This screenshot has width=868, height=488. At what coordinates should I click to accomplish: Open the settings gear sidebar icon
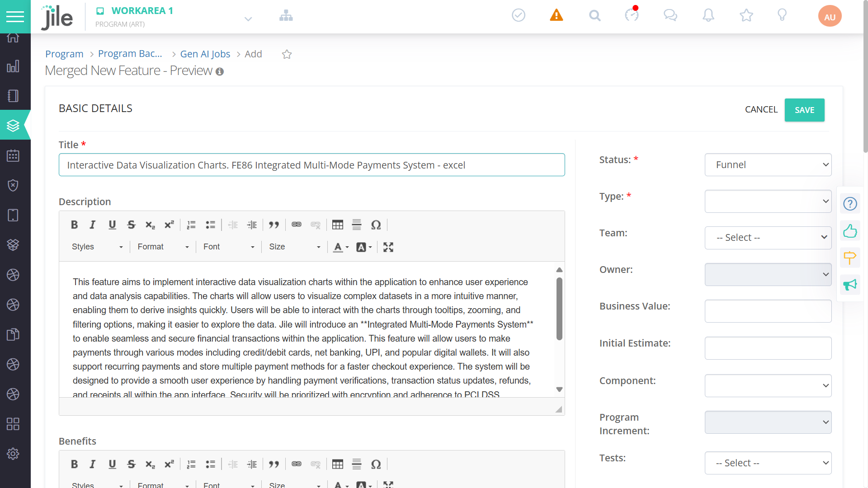13,454
